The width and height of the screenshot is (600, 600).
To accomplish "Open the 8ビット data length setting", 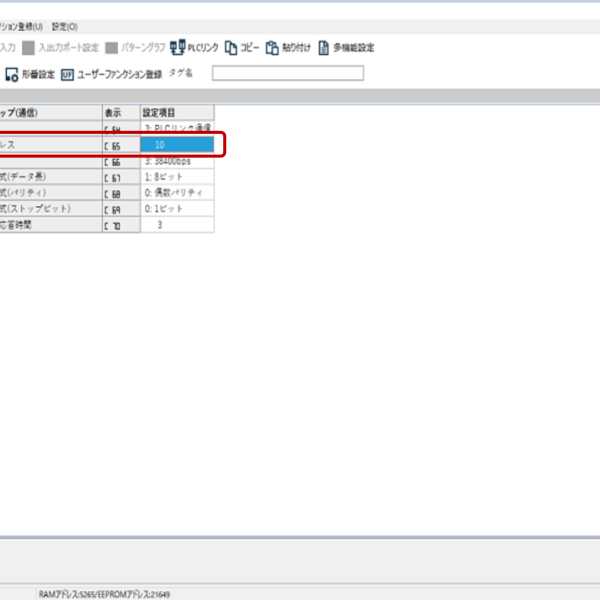I will pos(177,177).
